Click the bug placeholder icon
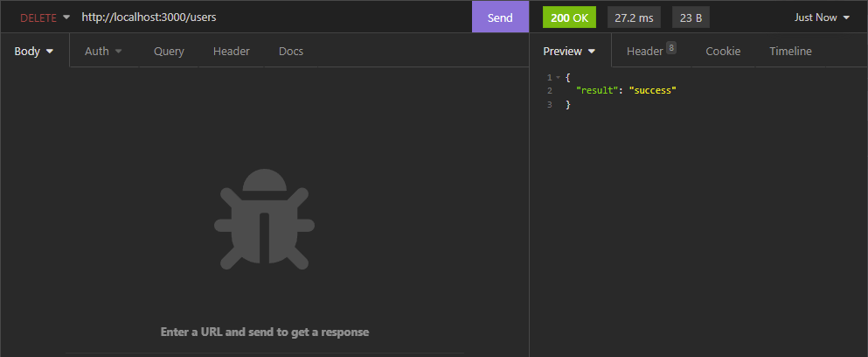The image size is (868, 357). point(263,218)
